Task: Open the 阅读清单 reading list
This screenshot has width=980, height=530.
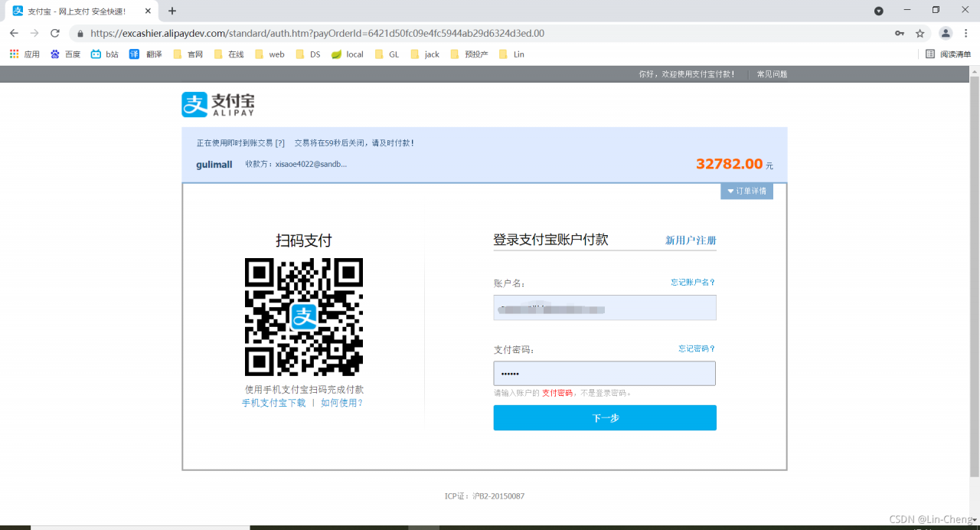Action: tap(949, 54)
